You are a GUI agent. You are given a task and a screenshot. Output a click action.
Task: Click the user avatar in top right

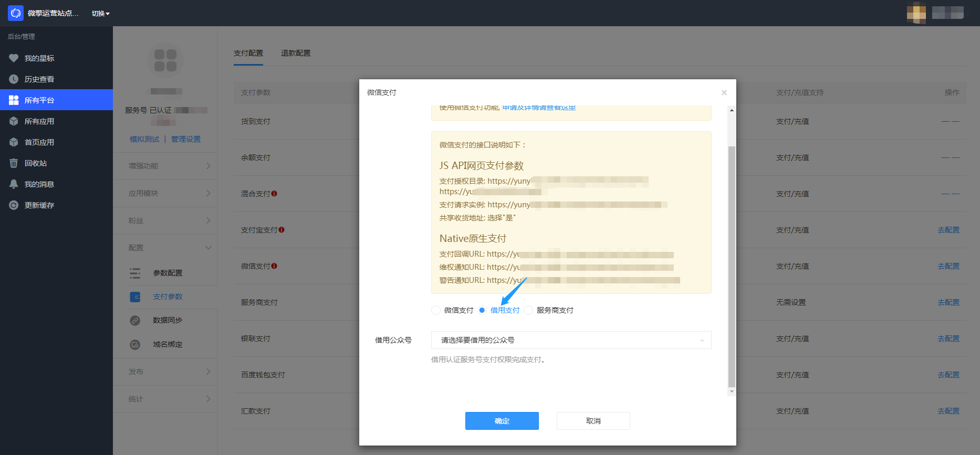pos(916,13)
